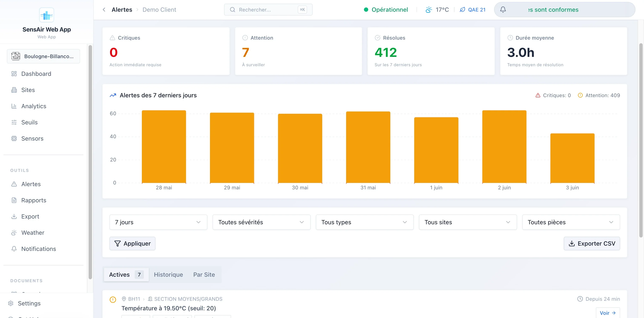Click the Alertes breadcrumb
The height and width of the screenshot is (318, 644).
122,10
